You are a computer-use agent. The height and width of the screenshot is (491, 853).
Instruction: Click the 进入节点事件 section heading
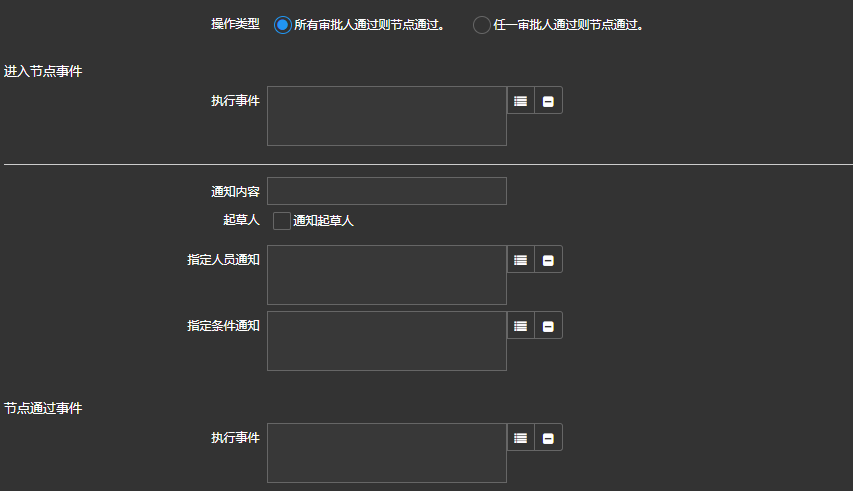point(43,71)
